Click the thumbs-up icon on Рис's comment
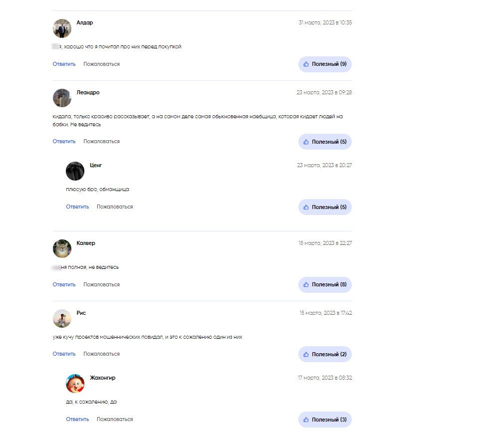This screenshot has height=435, width=504. click(306, 354)
